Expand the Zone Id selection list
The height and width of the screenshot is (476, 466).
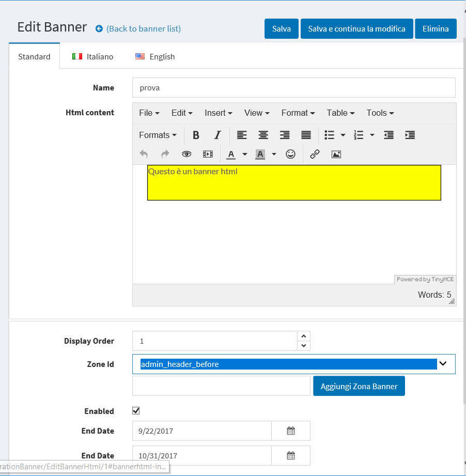pos(443,364)
